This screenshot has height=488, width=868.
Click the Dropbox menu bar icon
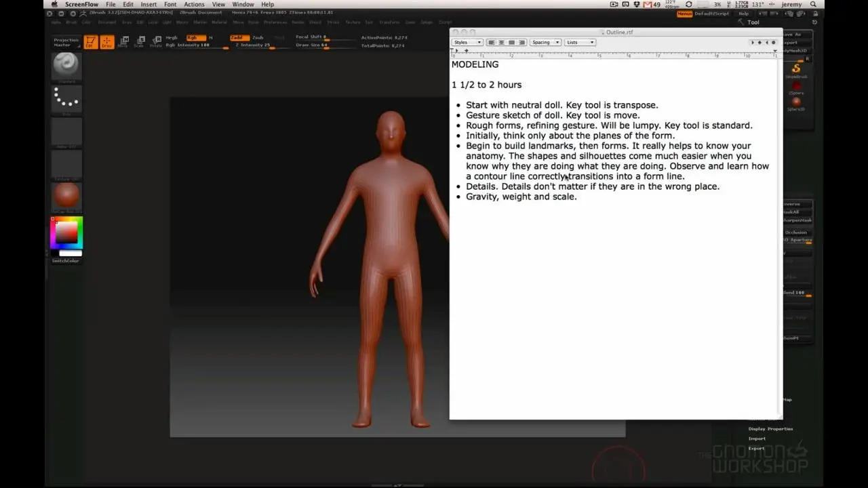[x=637, y=4]
